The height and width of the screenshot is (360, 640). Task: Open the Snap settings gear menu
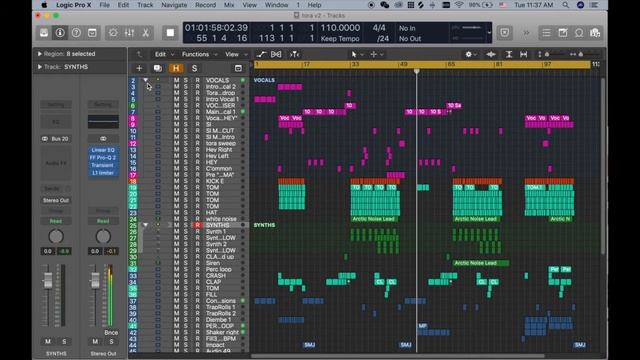click(471, 54)
